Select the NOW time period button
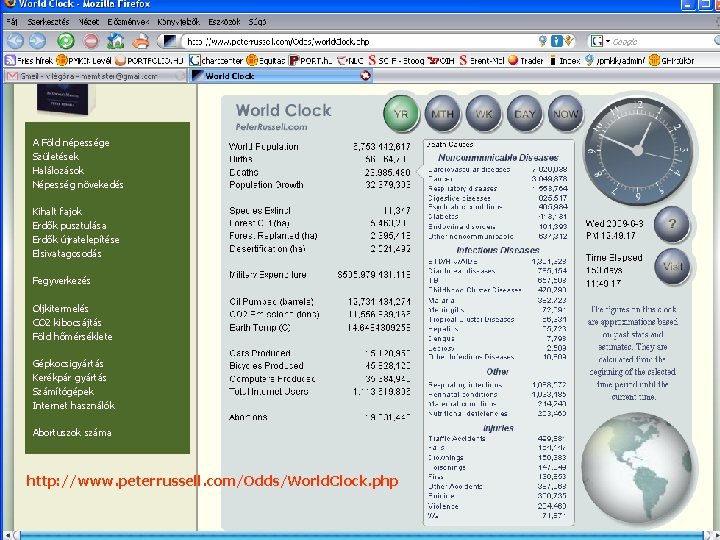The width and height of the screenshot is (720, 540). [566, 114]
